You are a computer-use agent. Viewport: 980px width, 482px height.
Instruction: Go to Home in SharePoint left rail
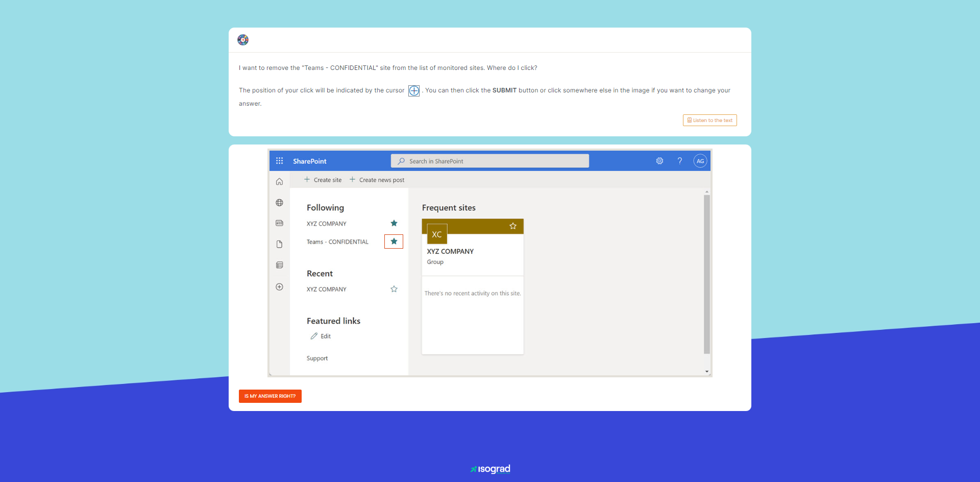click(279, 182)
